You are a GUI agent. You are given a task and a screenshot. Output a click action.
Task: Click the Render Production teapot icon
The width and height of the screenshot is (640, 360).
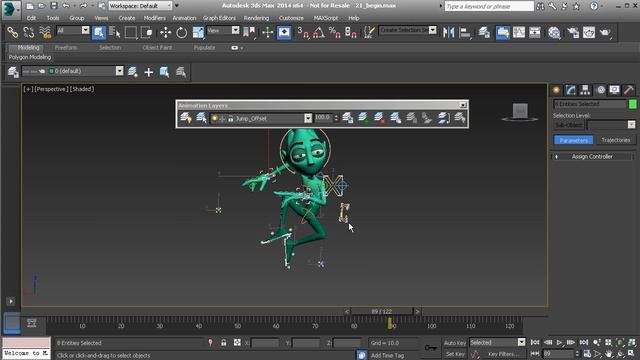605,32
